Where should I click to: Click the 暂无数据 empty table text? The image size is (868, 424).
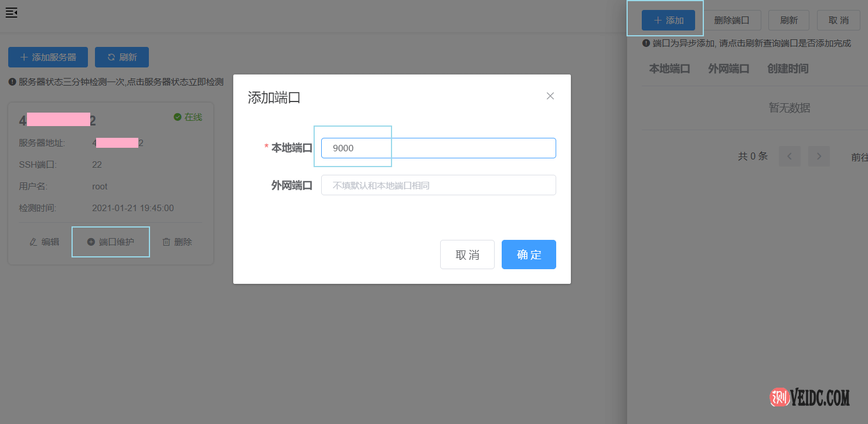tap(789, 108)
